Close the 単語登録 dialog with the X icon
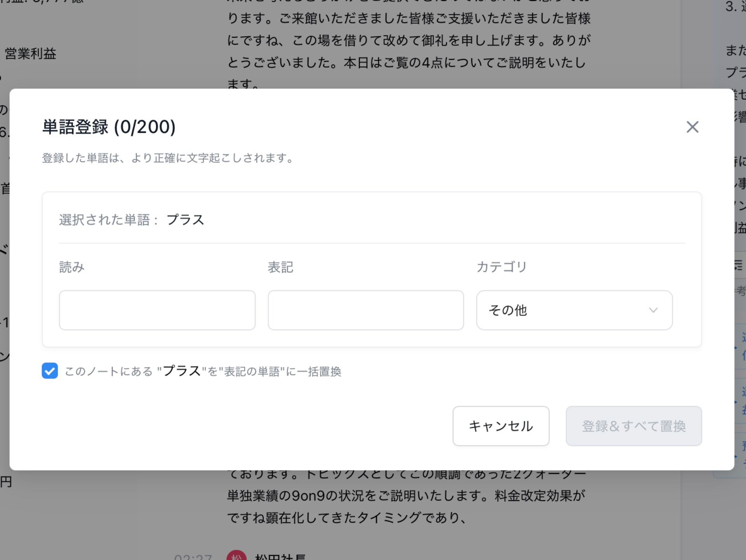This screenshot has height=560, width=746. pyautogui.click(x=692, y=127)
